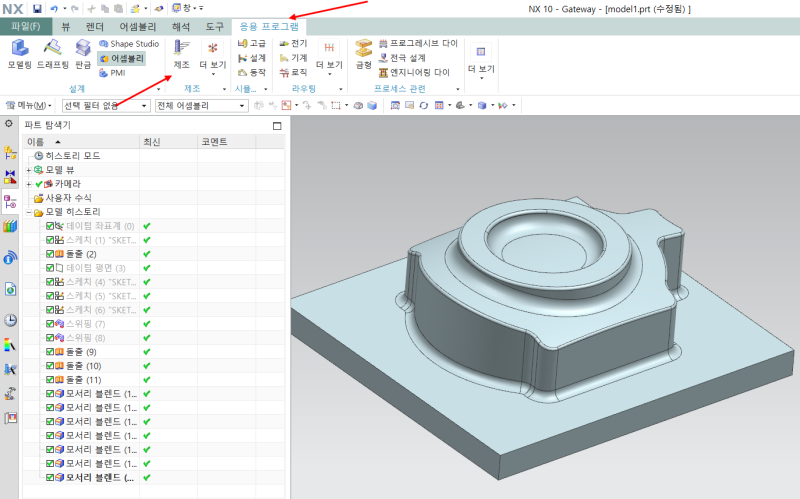This screenshot has height=499, width=800.
Task: Toggle the 돌출 (10) feature checkbox
Action: click(x=51, y=366)
